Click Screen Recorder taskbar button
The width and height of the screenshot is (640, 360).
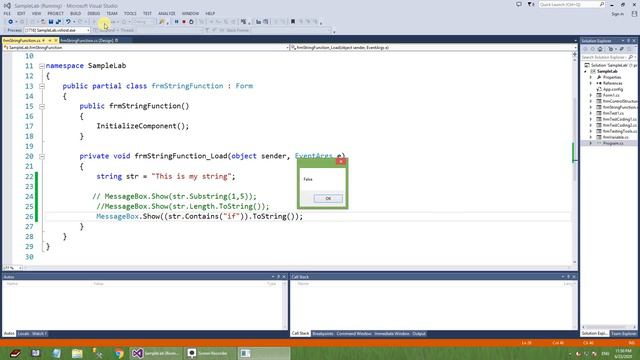(209, 353)
